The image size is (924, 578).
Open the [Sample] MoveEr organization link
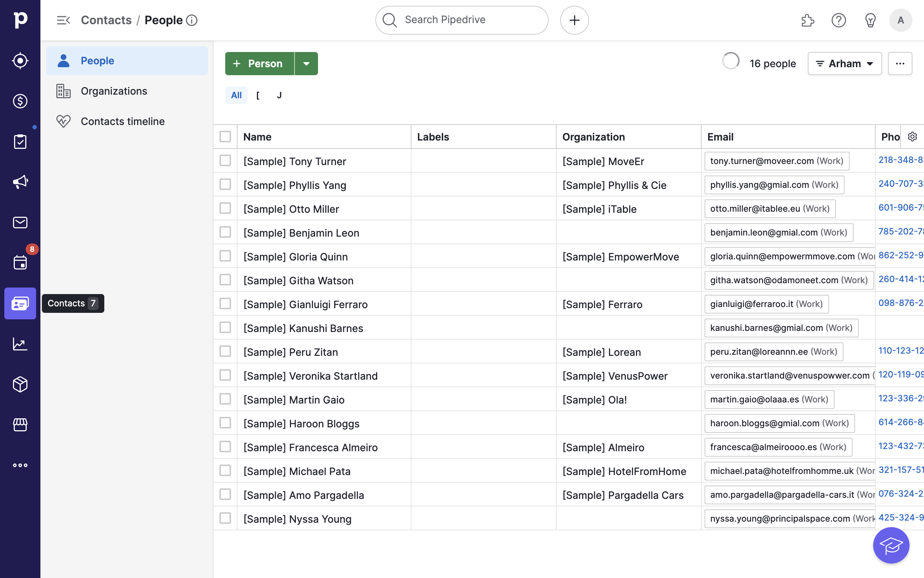point(603,161)
